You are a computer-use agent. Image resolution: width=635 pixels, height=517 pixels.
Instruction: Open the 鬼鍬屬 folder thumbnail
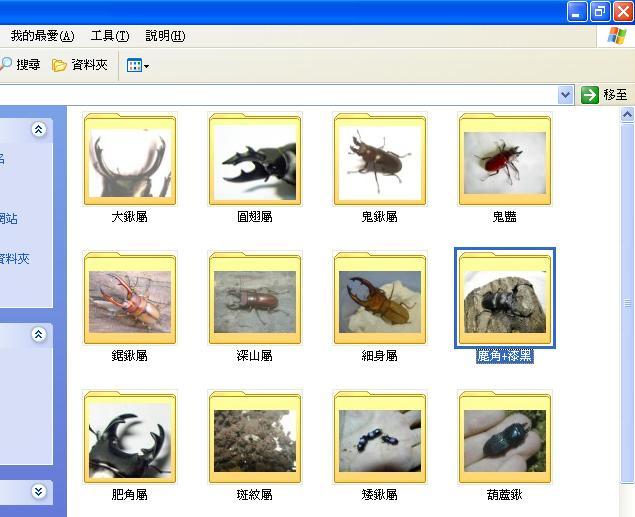pos(380,159)
